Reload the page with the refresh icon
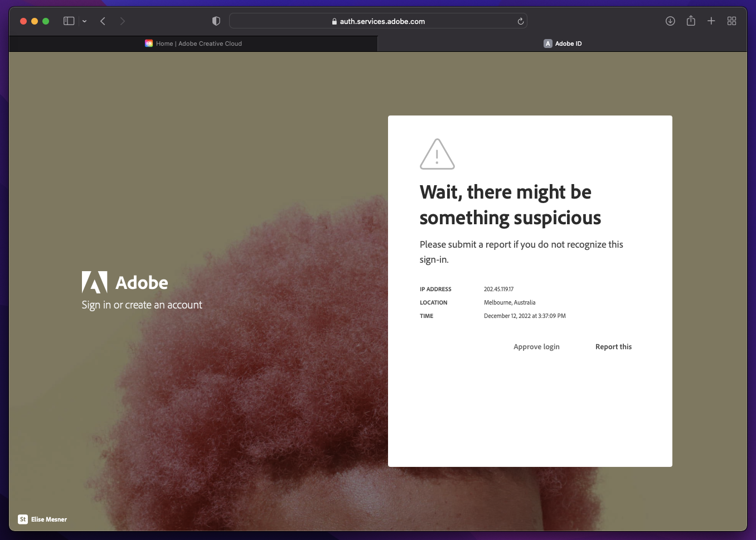The image size is (756, 540). pyautogui.click(x=520, y=21)
